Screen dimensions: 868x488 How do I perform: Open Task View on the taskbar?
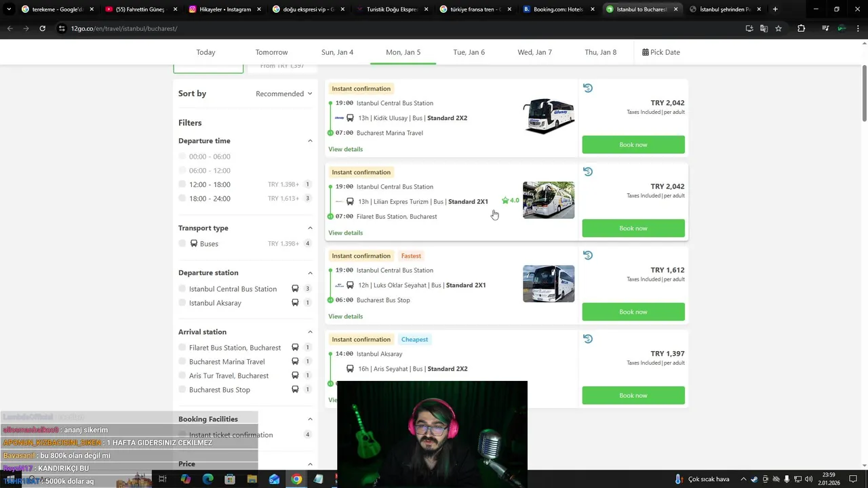pos(163,479)
